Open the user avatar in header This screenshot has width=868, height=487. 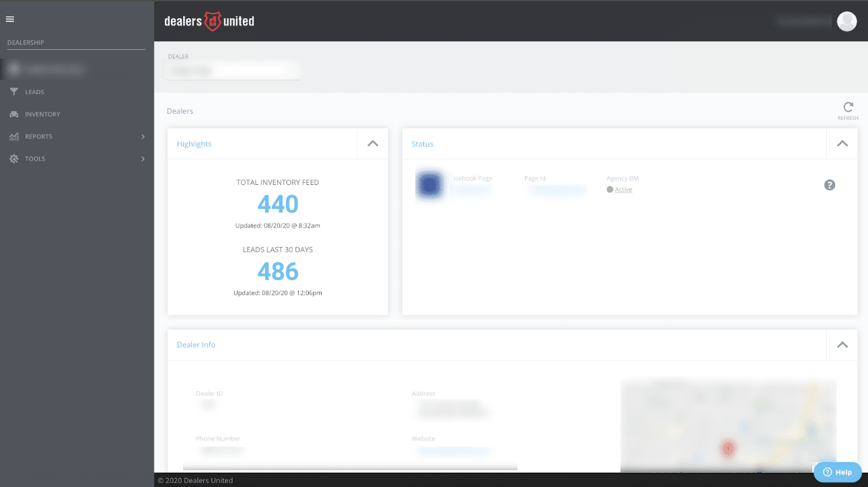[x=846, y=22]
